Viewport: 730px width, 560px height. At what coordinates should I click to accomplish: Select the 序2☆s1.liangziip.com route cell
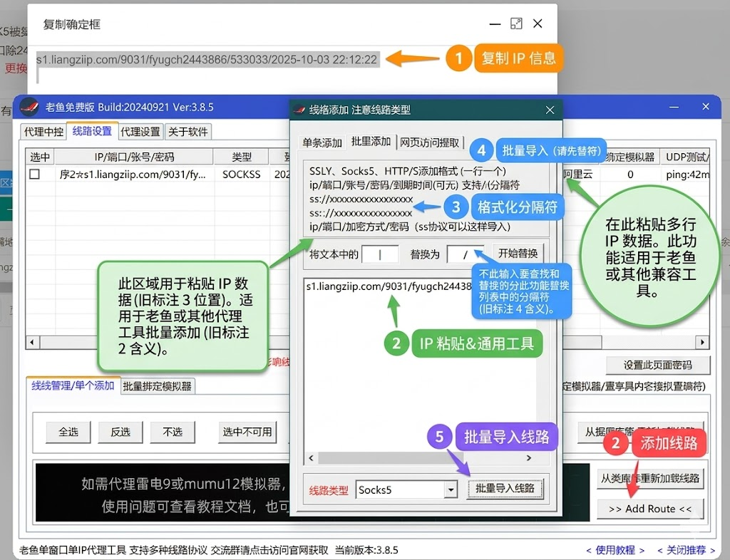(x=133, y=175)
